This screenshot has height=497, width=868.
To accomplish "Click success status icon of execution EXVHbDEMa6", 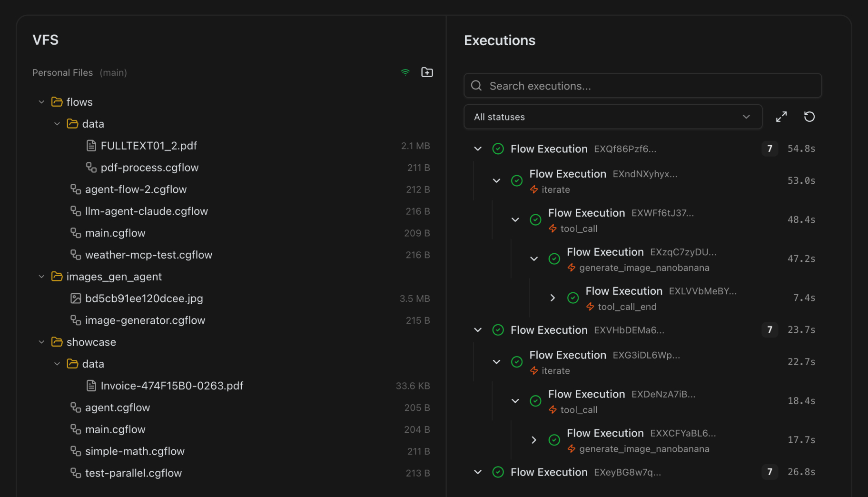I will tap(498, 330).
